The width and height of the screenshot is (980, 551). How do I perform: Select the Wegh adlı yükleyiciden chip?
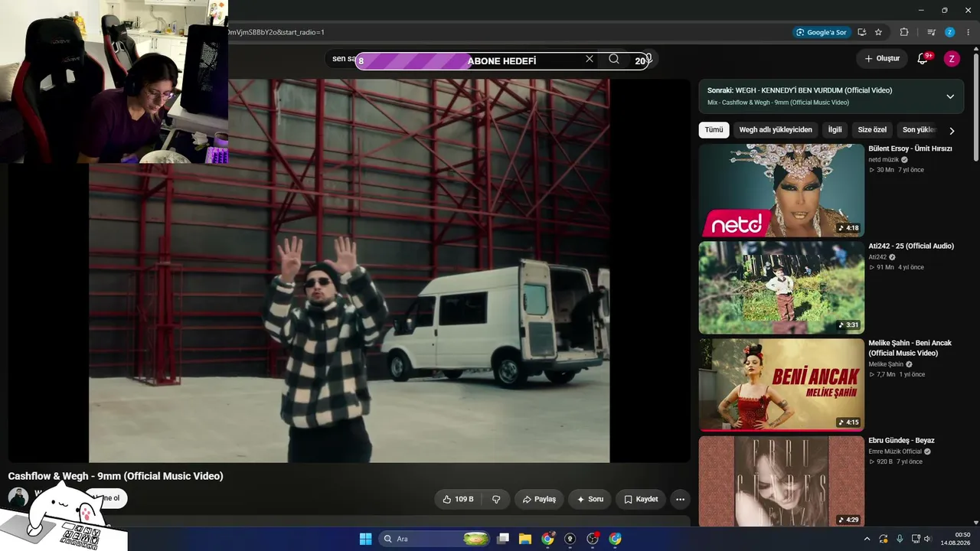coord(776,130)
